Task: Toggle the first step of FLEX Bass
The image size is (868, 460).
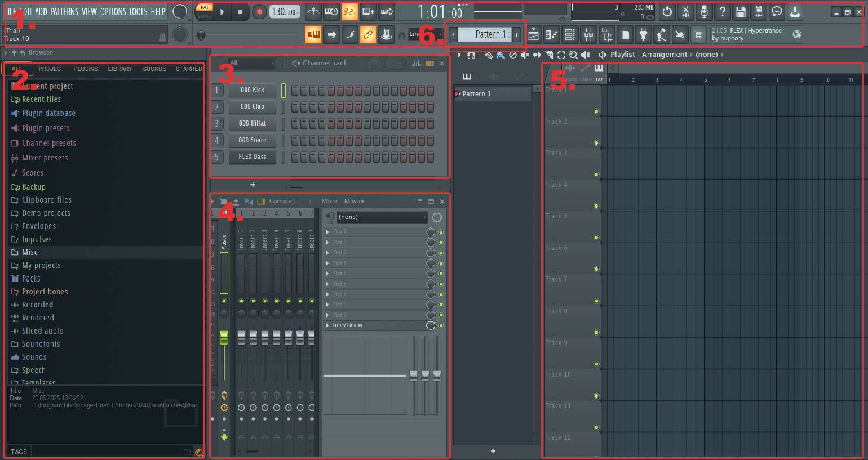Action: click(x=295, y=157)
